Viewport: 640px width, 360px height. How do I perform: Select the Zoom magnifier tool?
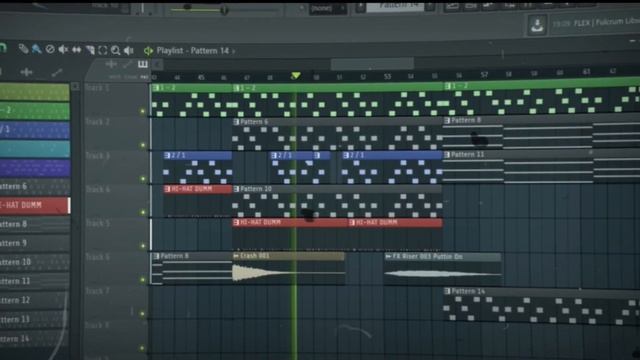click(116, 50)
